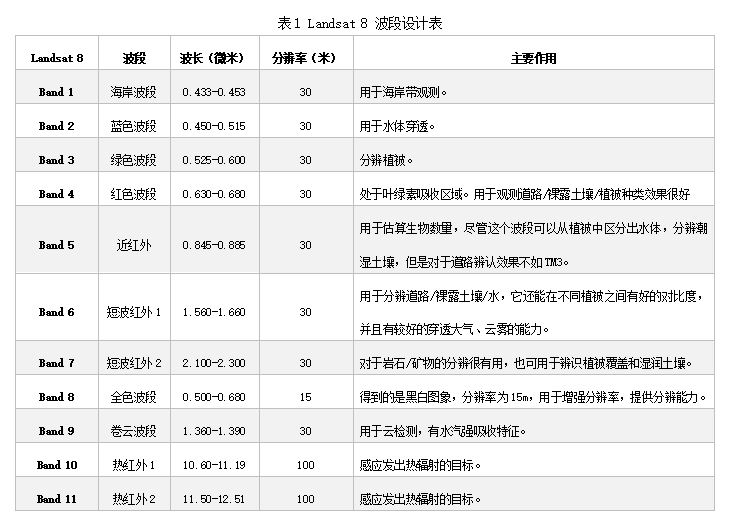Click the 'Band 2' row label

[x=56, y=126]
